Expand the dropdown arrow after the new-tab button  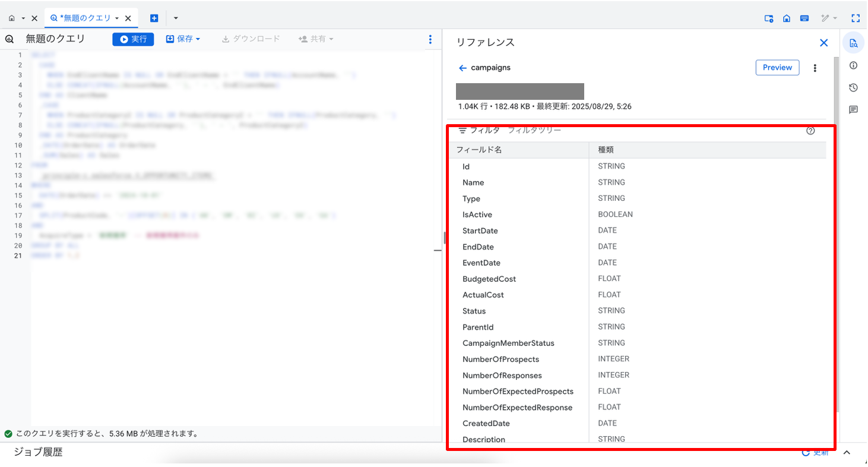click(x=176, y=18)
